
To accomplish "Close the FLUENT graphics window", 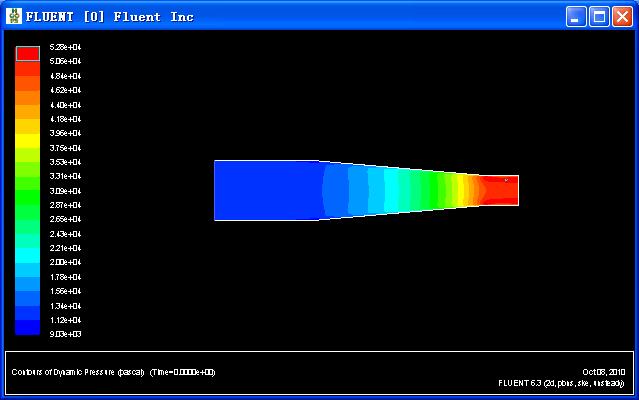I will click(621, 16).
